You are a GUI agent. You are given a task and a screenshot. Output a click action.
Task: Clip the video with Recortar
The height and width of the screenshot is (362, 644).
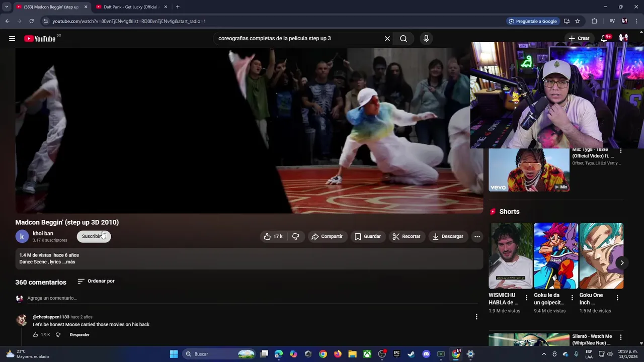coord(407,236)
